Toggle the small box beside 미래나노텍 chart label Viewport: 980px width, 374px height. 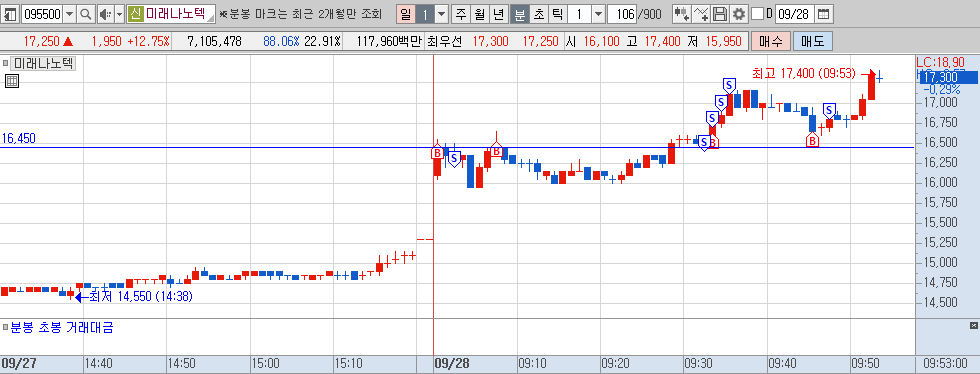point(6,63)
